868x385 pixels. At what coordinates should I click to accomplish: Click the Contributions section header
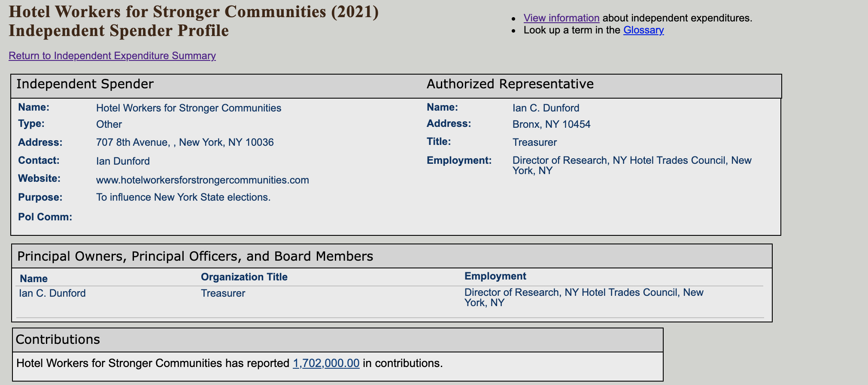[58, 340]
